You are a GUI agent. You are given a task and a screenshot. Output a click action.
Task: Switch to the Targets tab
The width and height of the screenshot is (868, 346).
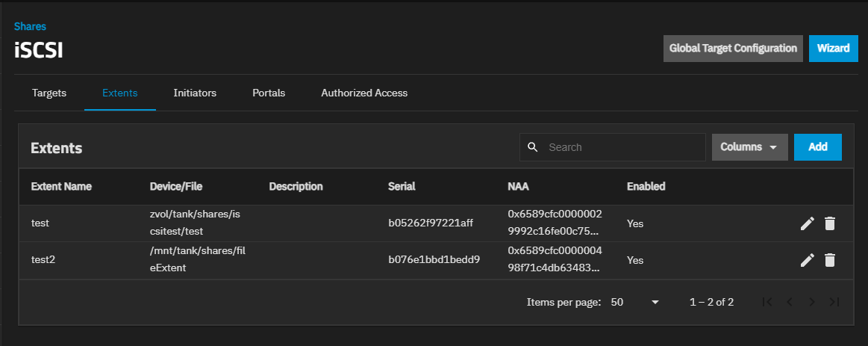49,93
